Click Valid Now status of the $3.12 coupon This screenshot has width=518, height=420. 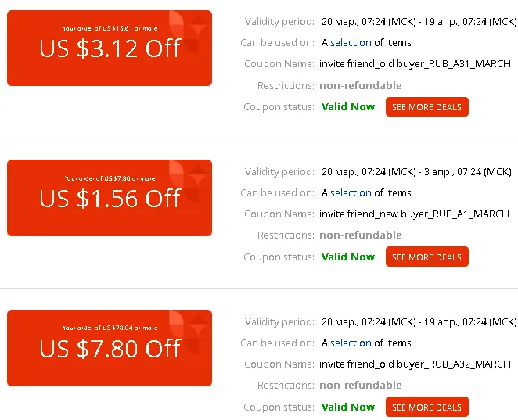tap(348, 106)
